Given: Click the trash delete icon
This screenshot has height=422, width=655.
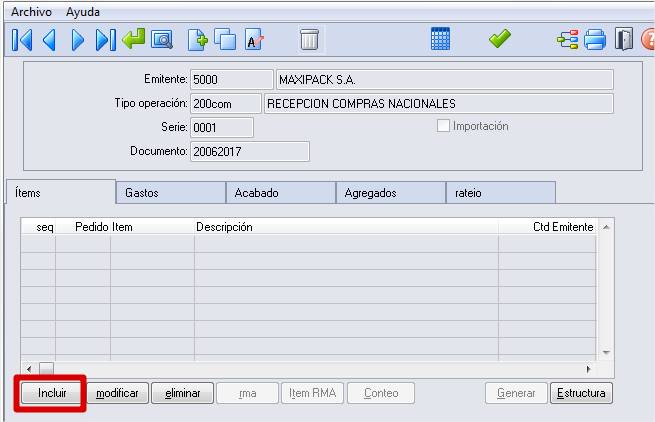Looking at the screenshot, I should point(310,40).
